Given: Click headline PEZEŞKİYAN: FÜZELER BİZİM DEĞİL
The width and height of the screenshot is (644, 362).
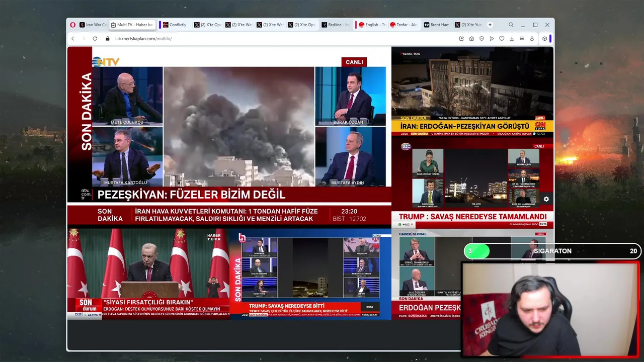Looking at the screenshot, I should pos(191,195).
